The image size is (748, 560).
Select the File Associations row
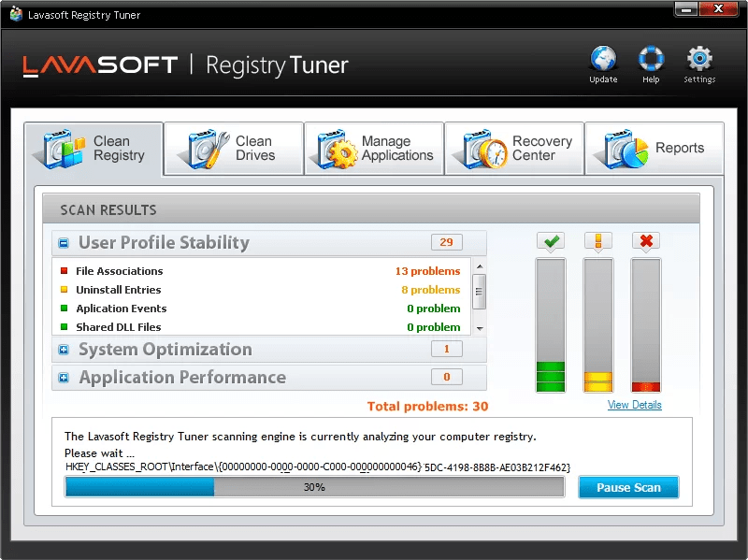262,271
